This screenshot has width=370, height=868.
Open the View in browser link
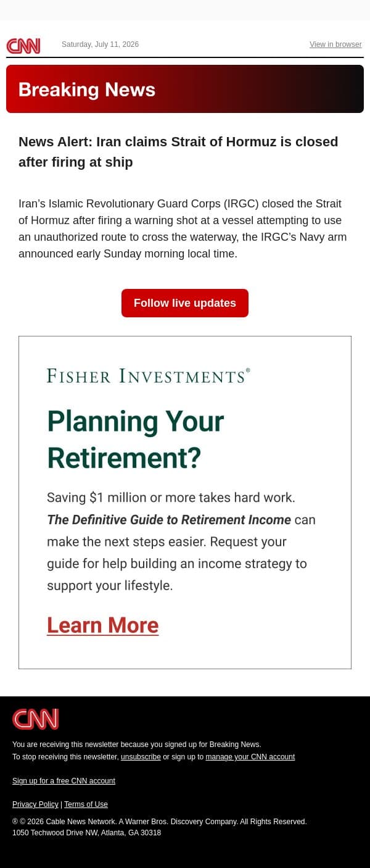tap(335, 44)
